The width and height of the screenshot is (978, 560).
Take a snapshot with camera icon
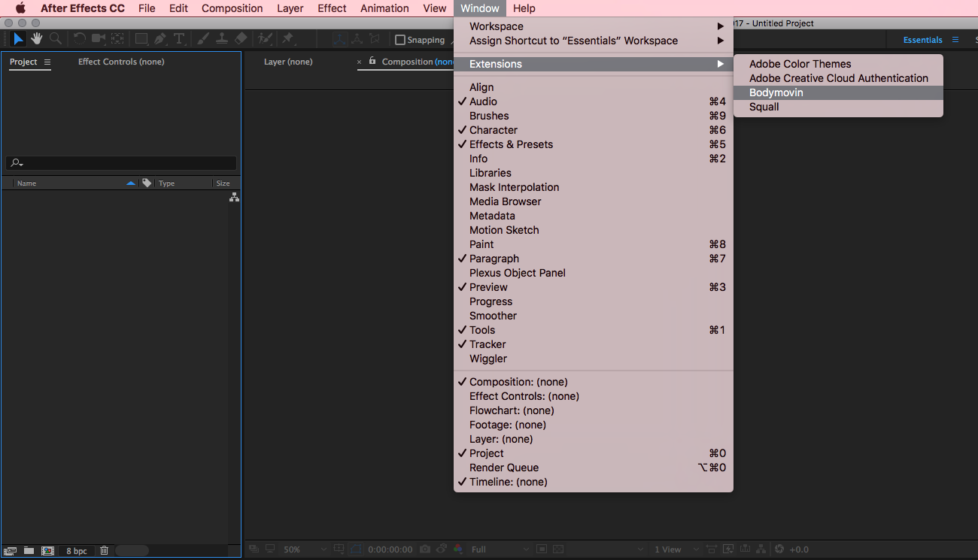pos(426,549)
